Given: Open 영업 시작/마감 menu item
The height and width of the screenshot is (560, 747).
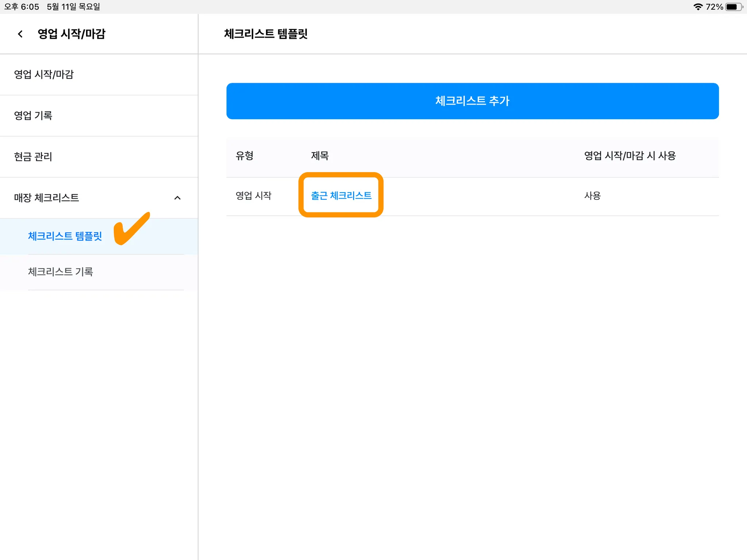Looking at the screenshot, I should click(x=44, y=74).
